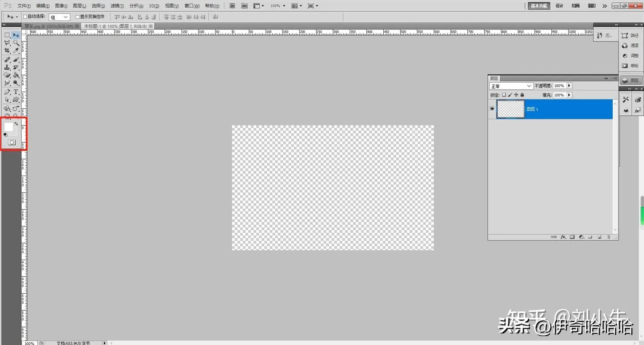Screen dimensions: 644x345
Task: Select the Rectangular Marquee tool
Action: tap(7, 34)
